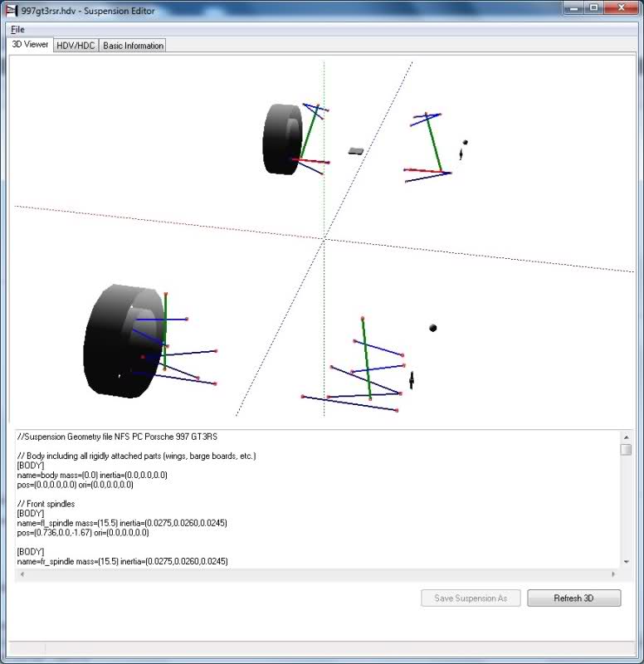Switch to the HDV/HDC tab
Screen dimensions: 644x664
[x=76, y=46]
